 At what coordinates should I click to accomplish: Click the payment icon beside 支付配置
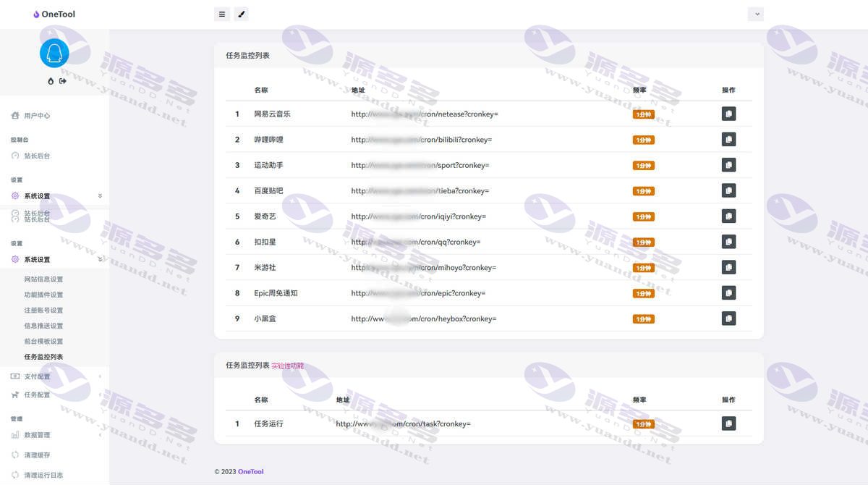pyautogui.click(x=15, y=376)
